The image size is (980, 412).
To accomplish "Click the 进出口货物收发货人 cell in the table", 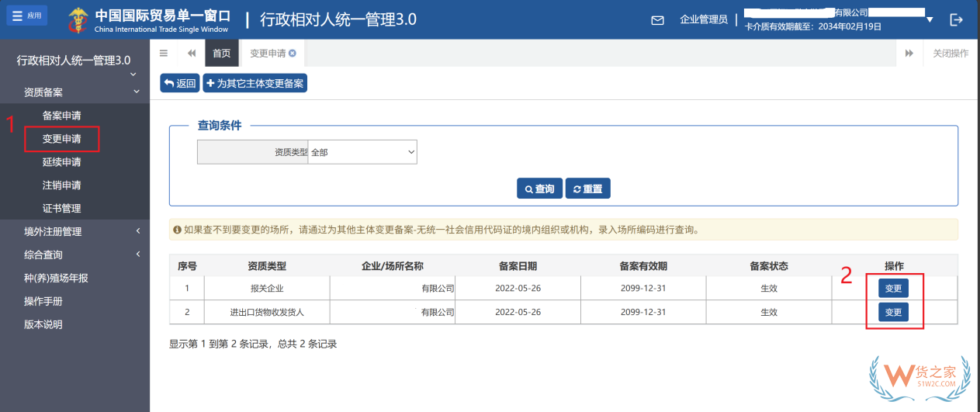I will click(x=267, y=312).
